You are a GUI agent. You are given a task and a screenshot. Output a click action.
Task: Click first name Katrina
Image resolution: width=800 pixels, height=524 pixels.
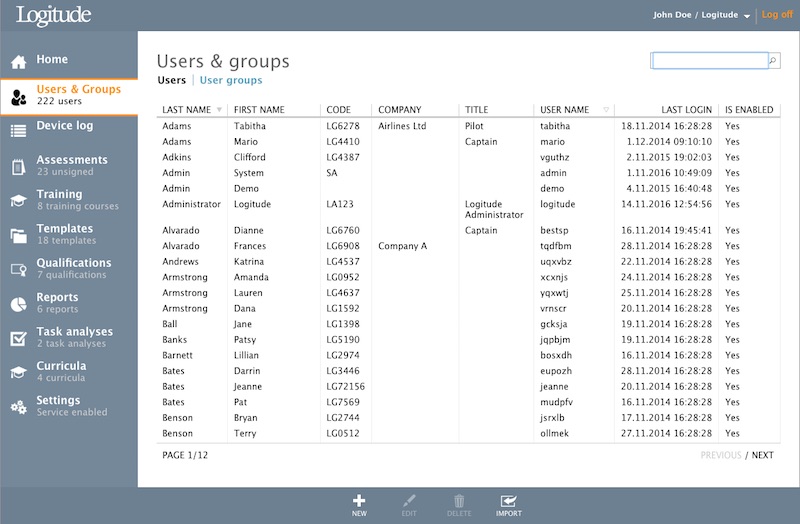tap(248, 262)
